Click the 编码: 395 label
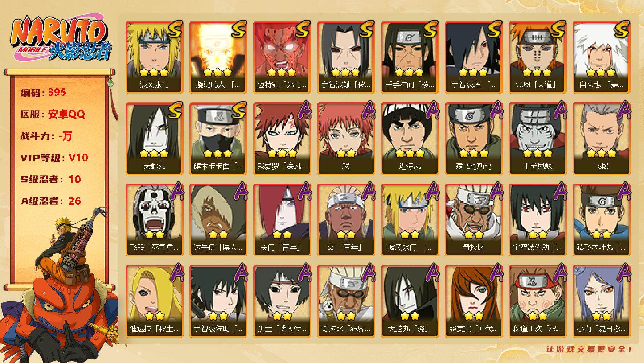 (x=44, y=92)
